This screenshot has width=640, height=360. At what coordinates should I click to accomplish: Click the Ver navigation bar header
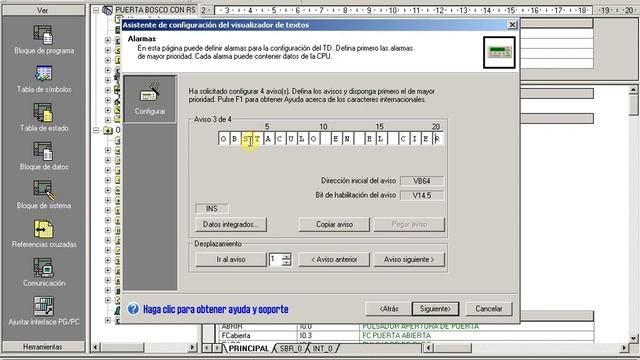pyautogui.click(x=42, y=11)
